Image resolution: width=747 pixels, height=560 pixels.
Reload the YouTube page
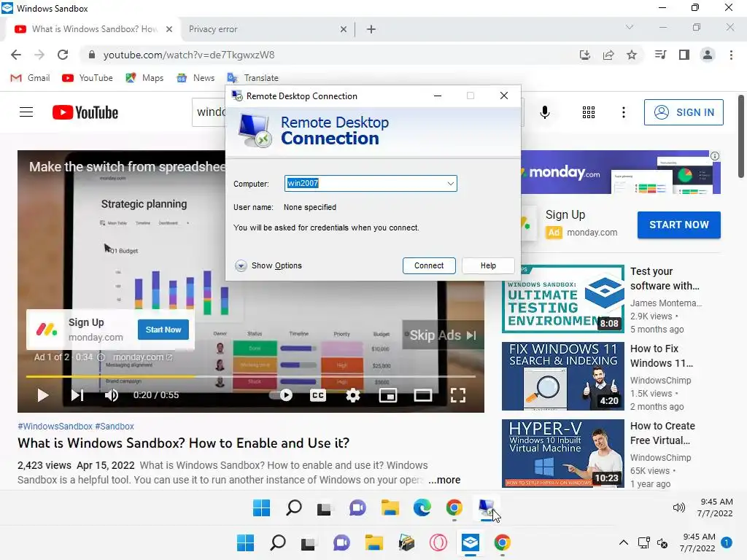[x=63, y=55]
